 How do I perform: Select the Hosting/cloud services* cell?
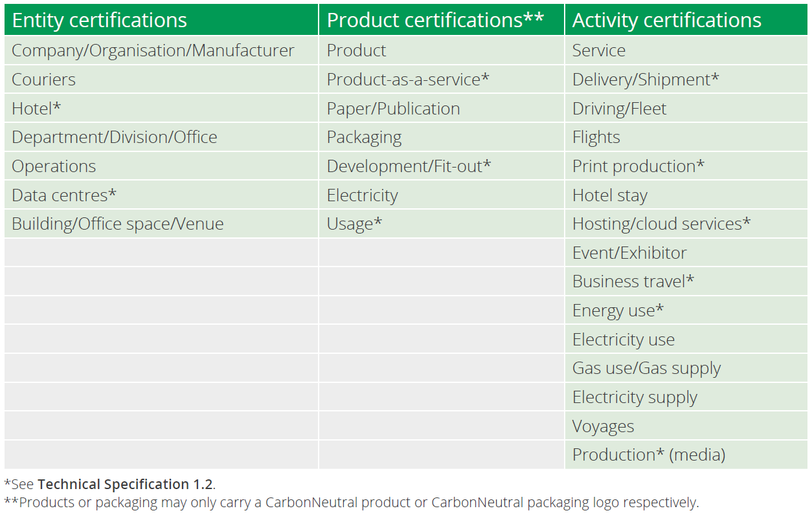(660, 223)
